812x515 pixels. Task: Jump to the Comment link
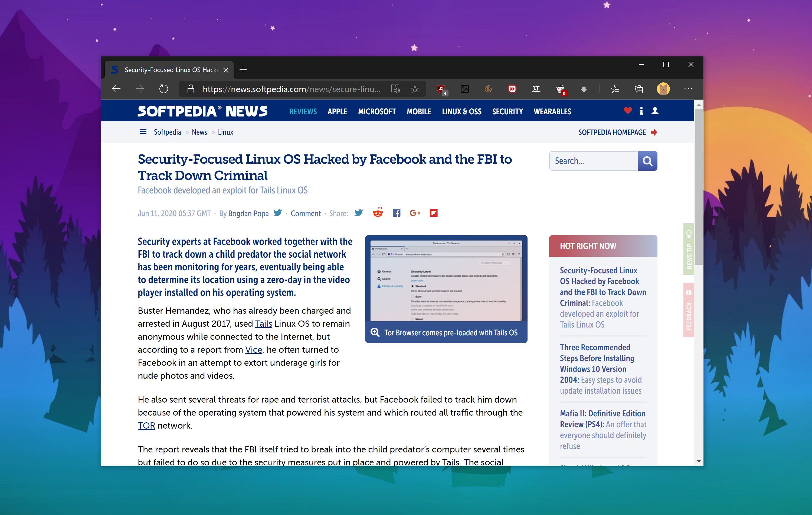pos(306,214)
